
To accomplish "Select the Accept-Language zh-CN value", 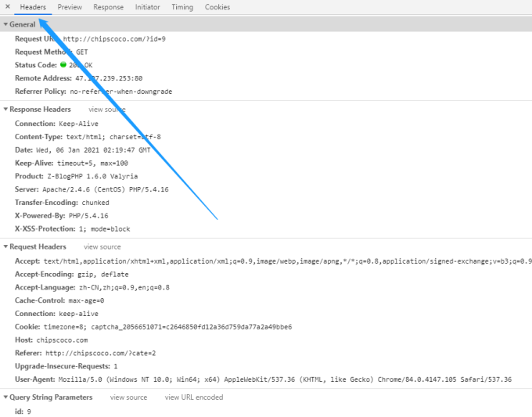I will click(124, 287).
